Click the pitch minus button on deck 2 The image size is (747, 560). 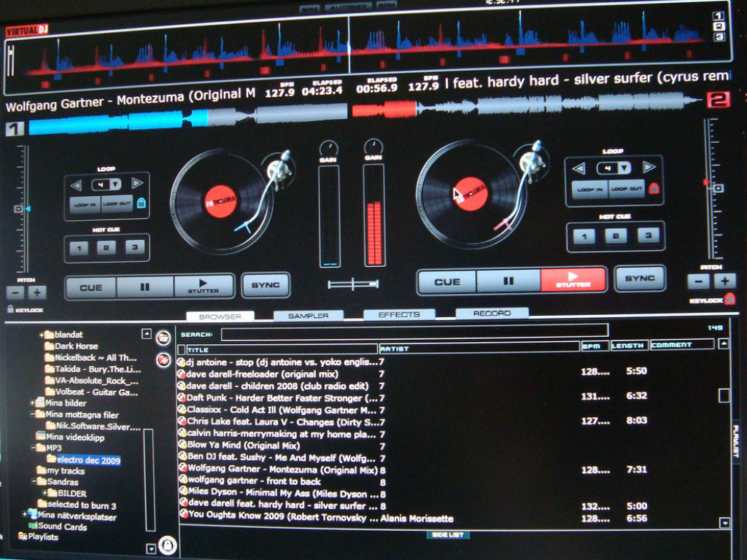[699, 281]
